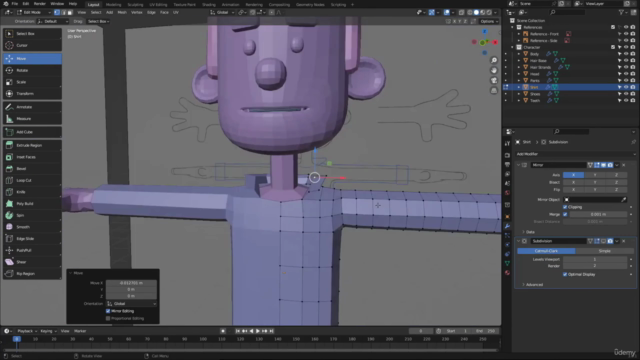Toggle camera view icon in viewport
This screenshot has width=640, height=360.
(x=494, y=80)
